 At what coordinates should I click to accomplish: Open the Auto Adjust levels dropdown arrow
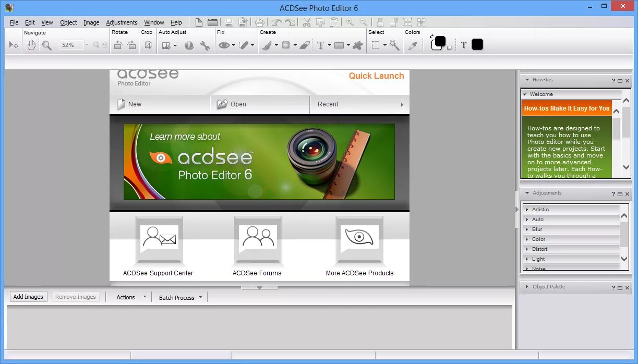pos(175,45)
